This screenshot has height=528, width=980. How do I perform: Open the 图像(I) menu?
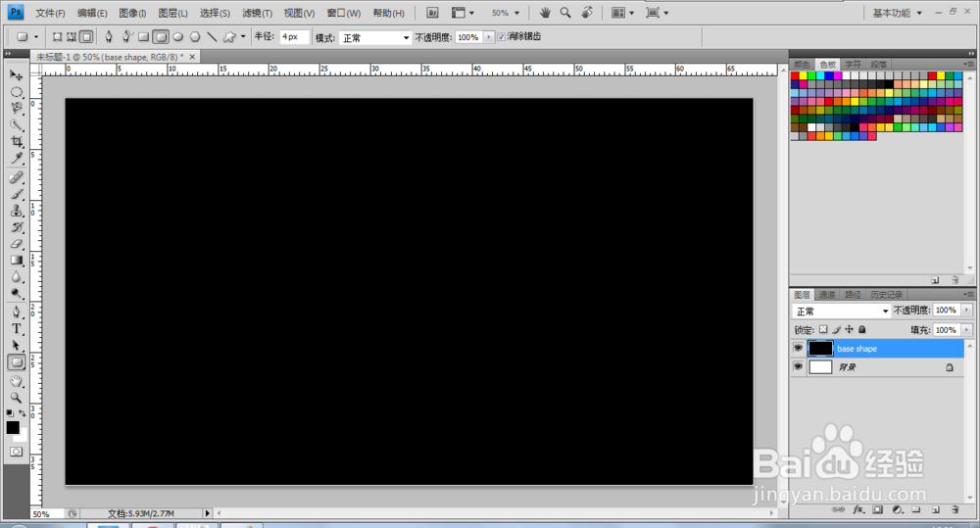[x=132, y=13]
